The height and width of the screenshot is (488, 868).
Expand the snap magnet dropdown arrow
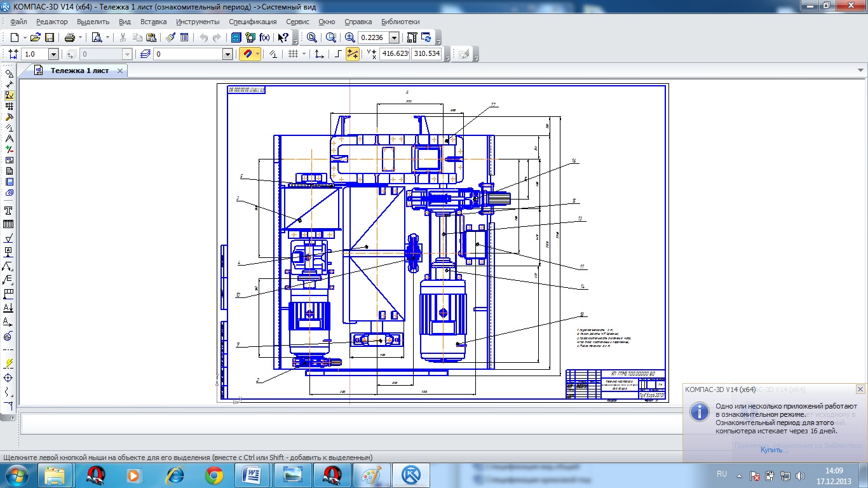click(257, 55)
